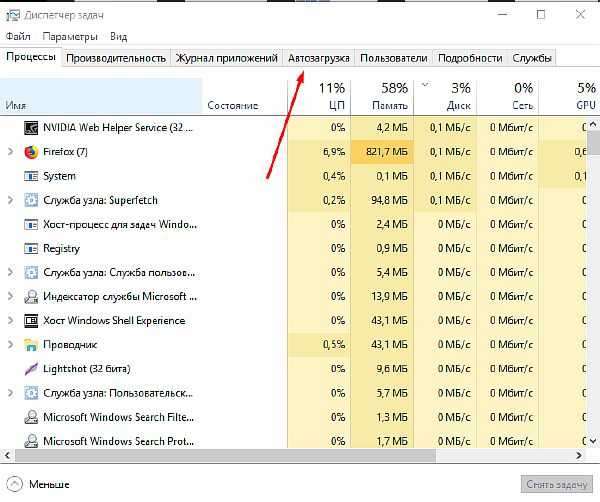
Task: Click the System process icon
Action: [31, 176]
